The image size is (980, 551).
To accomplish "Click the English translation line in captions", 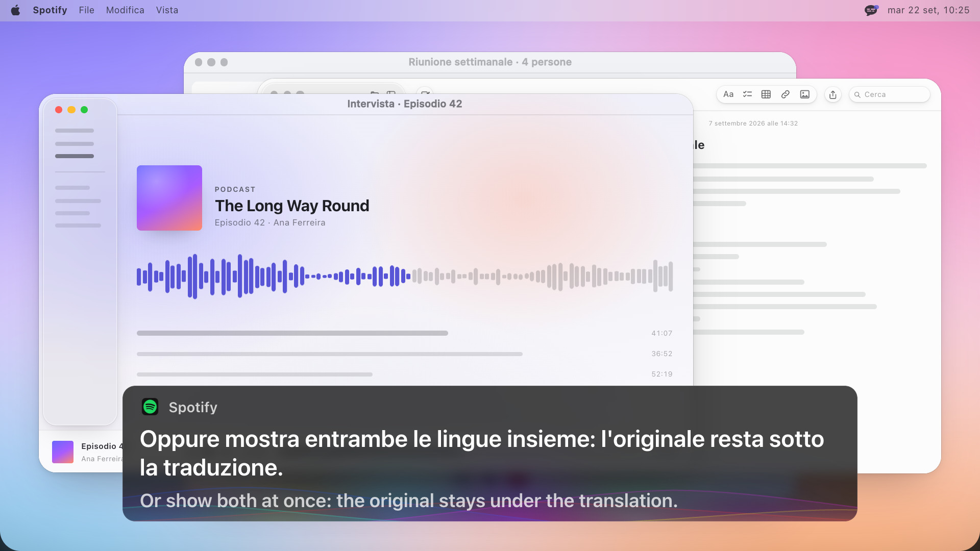I will point(409,500).
